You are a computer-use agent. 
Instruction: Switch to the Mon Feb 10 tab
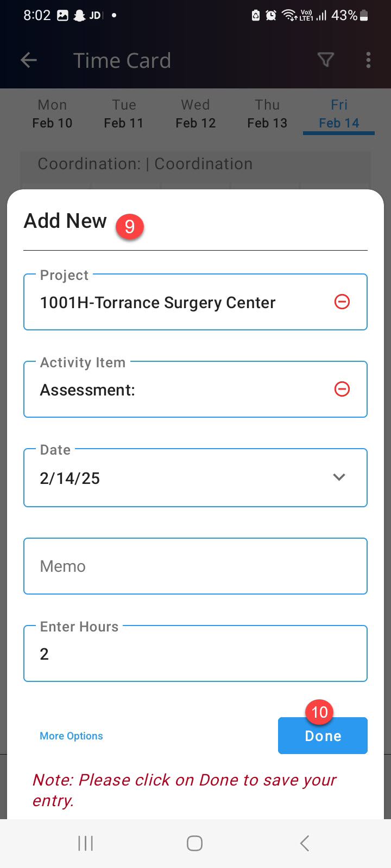click(x=52, y=114)
